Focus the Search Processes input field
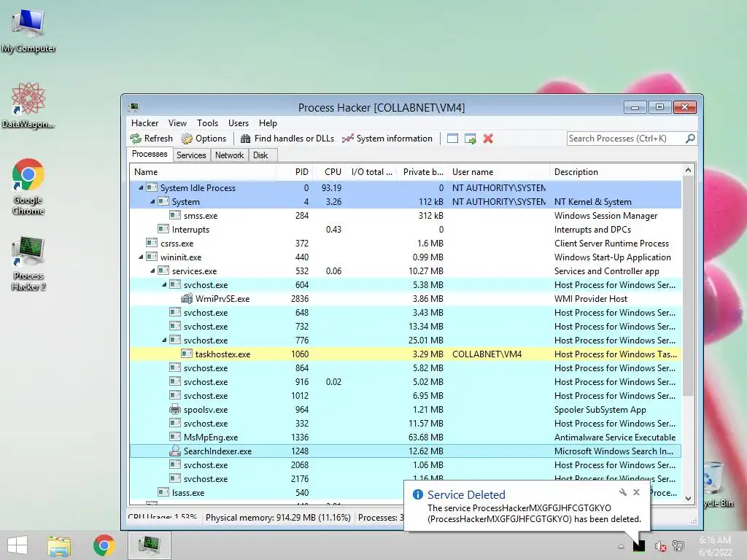747x560 pixels. click(x=625, y=139)
